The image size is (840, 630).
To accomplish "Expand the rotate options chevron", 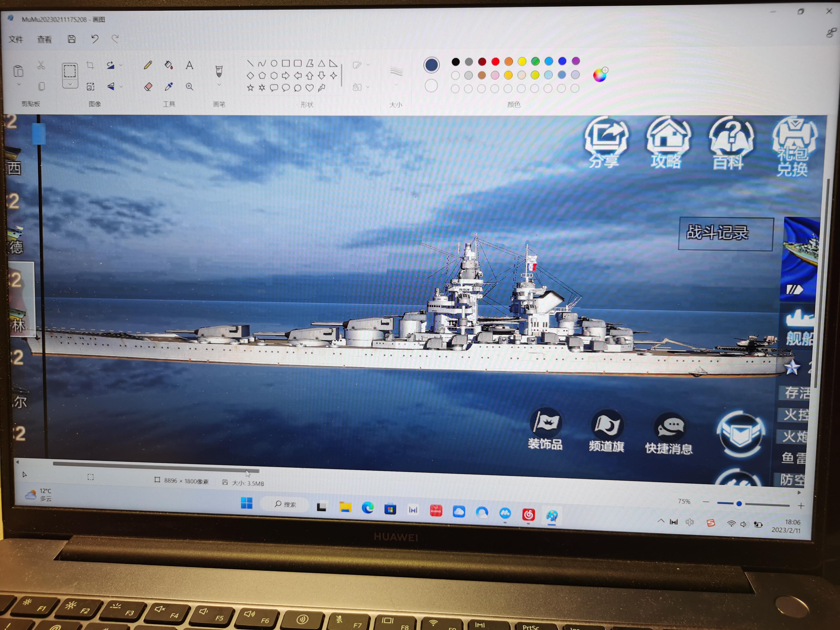I will coord(121,65).
